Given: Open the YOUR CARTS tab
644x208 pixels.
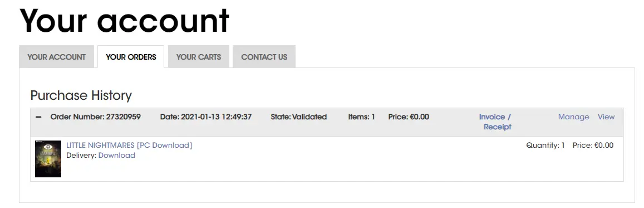Looking at the screenshot, I should pos(199,57).
